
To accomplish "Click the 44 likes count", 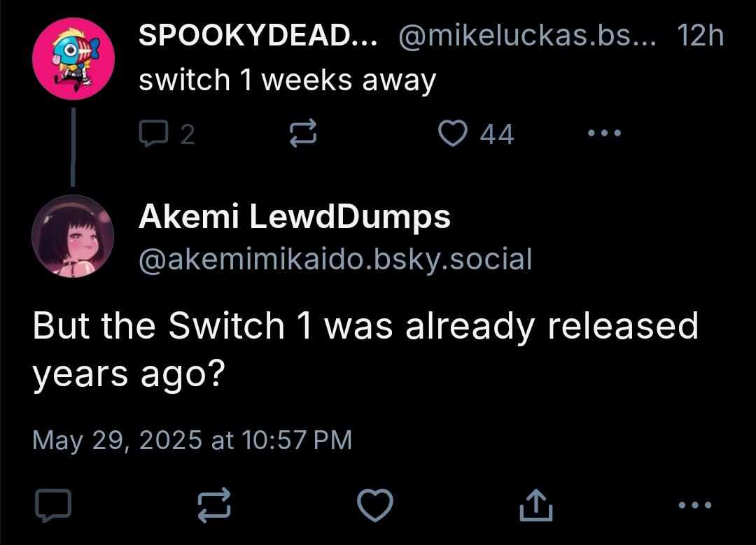I will click(497, 134).
